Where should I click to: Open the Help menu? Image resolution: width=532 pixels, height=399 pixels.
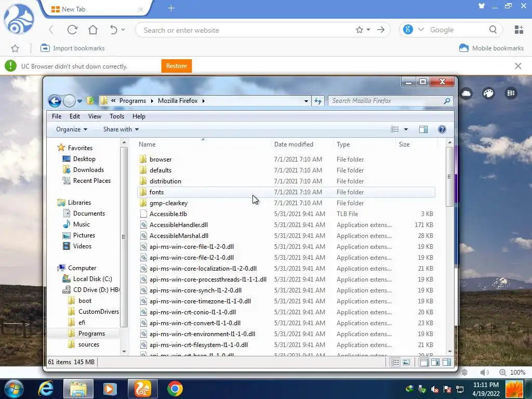click(139, 116)
